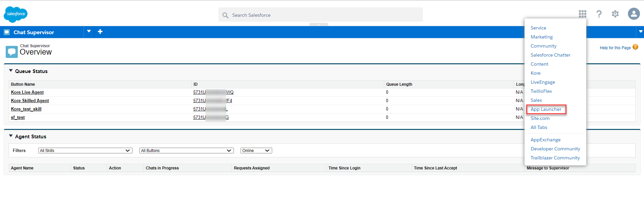The image size is (644, 217).
Task: Open the setup gear icon
Action: coord(615,14)
